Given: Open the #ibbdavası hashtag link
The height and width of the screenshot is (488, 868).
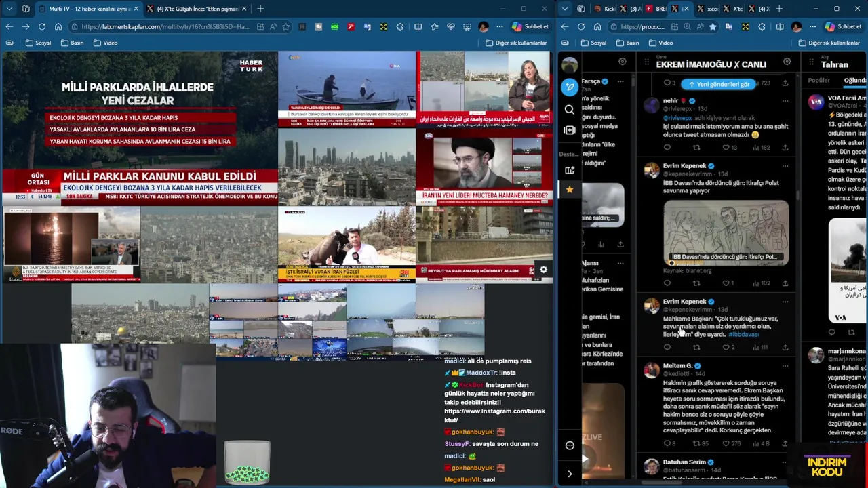Looking at the screenshot, I should 743,334.
